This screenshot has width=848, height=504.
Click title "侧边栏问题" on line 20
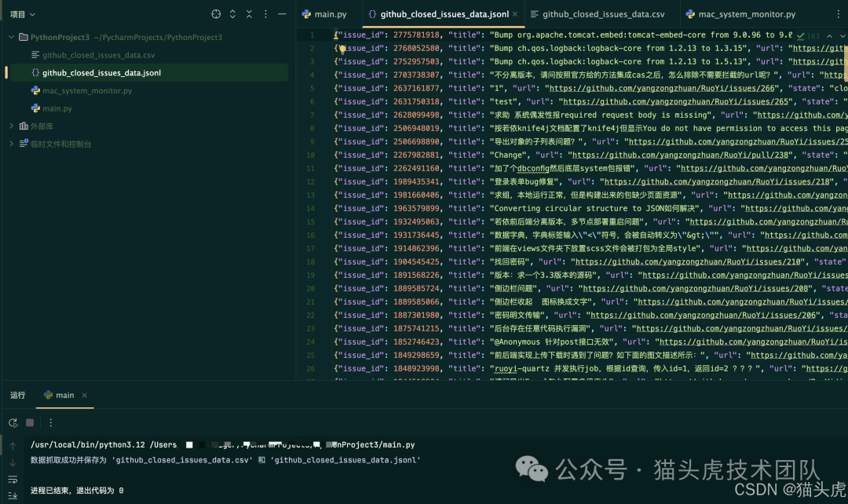point(514,289)
